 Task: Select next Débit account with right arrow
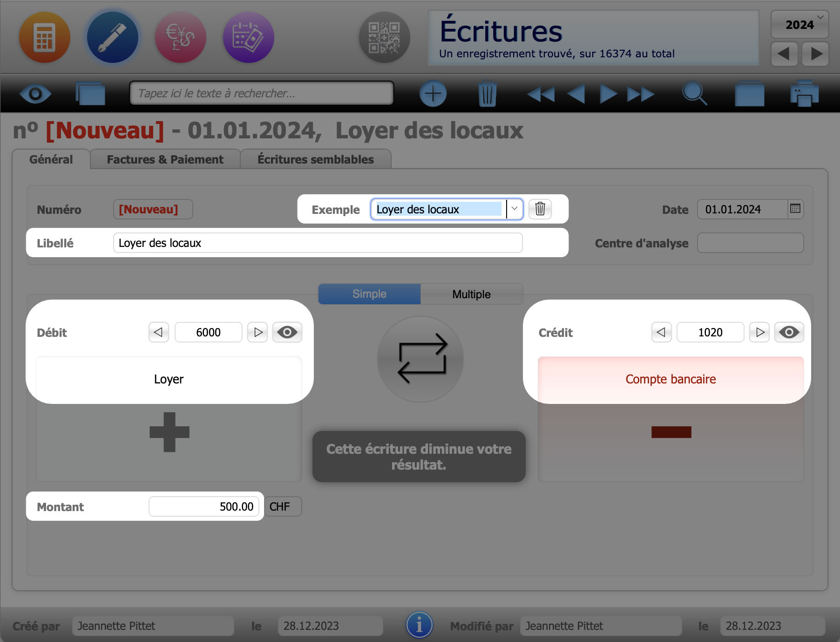click(257, 332)
